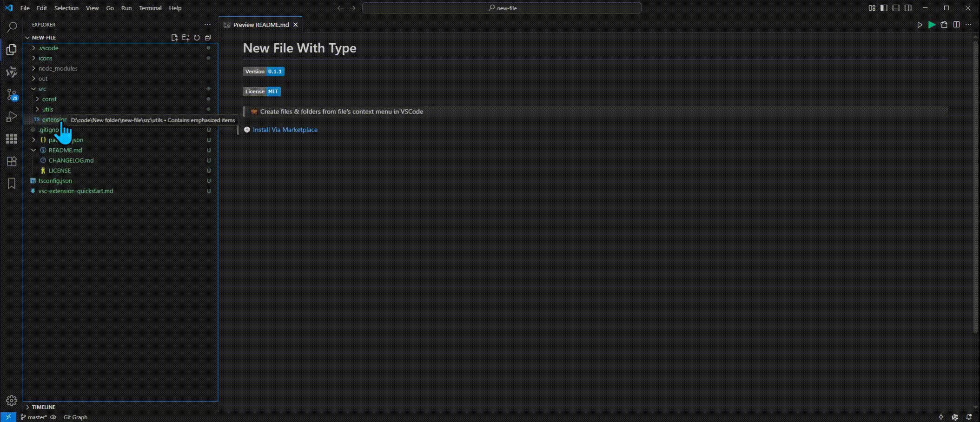The image size is (980, 422).
Task: Open explorer Views and More Actions menu
Action: click(207, 25)
